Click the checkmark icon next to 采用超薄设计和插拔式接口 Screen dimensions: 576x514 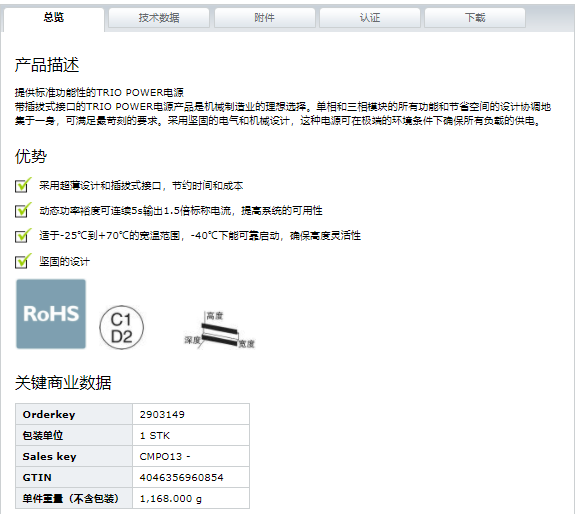click(x=23, y=185)
